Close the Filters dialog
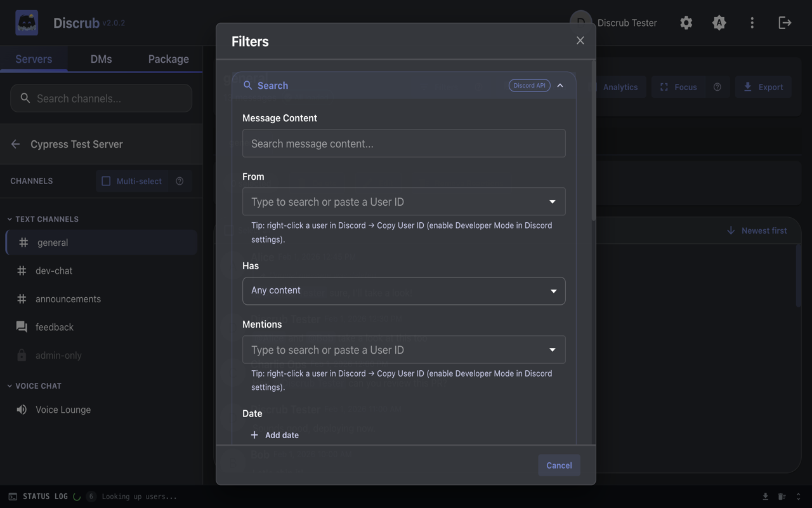Screen dimensions: 812x508 [x=580, y=41]
